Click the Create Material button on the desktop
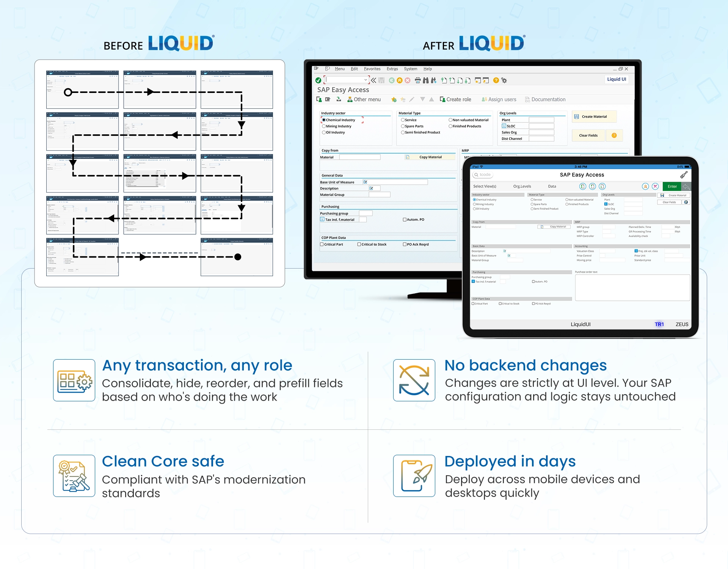The image size is (728, 569). point(594,116)
